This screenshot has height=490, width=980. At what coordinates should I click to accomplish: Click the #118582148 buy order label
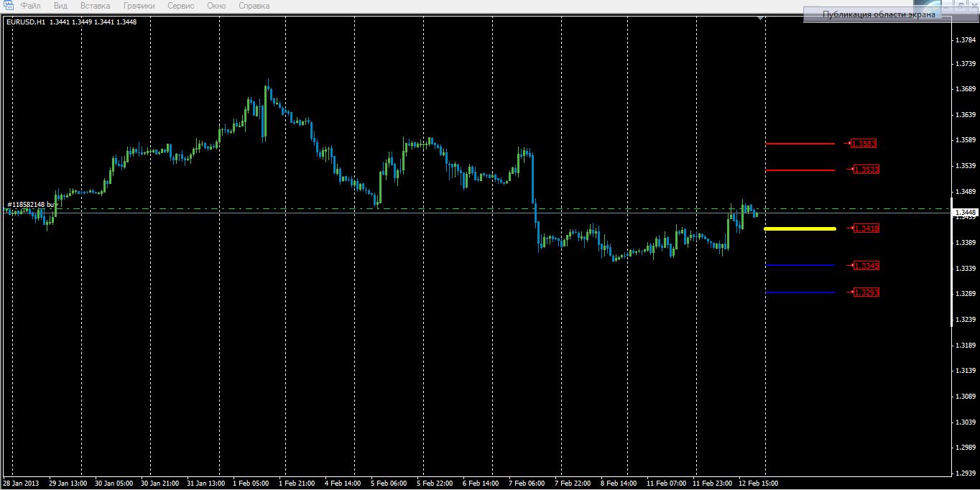coord(32,205)
